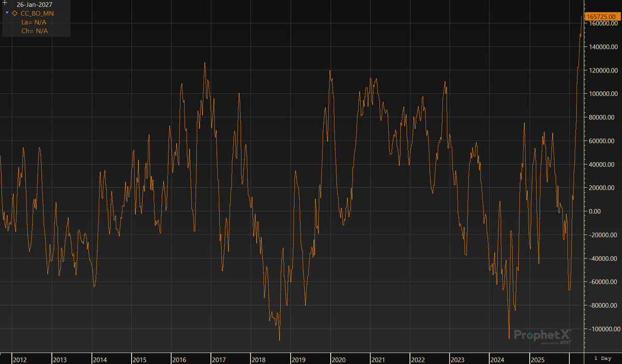
Task: Click the Ch= N/A value
Action: (34, 31)
